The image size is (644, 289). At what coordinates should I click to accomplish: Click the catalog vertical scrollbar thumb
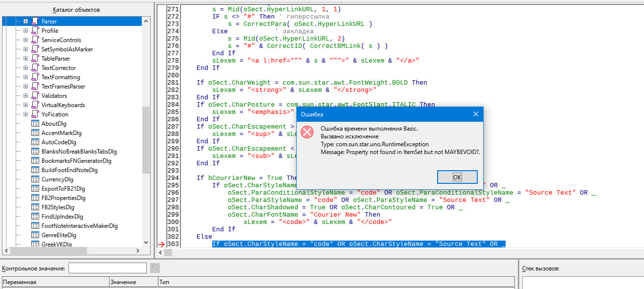[146, 140]
